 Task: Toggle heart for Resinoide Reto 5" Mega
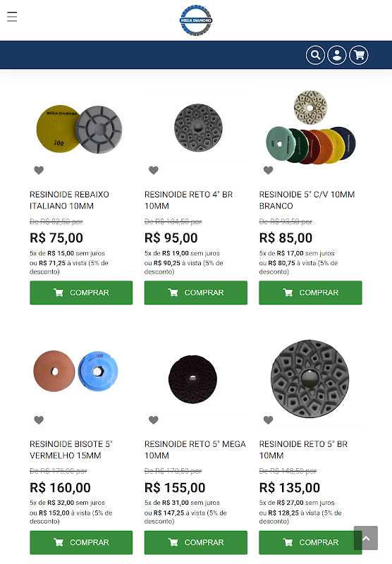(154, 419)
